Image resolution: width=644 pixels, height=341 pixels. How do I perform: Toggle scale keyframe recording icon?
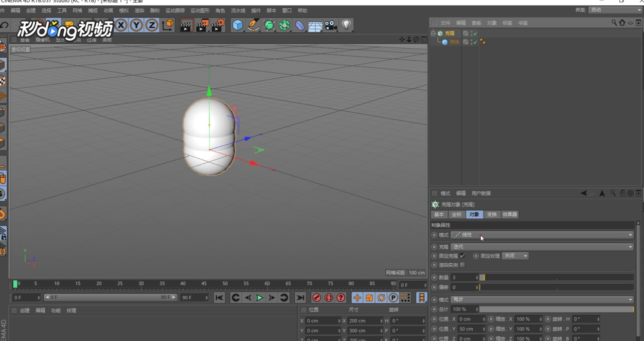[369, 298]
